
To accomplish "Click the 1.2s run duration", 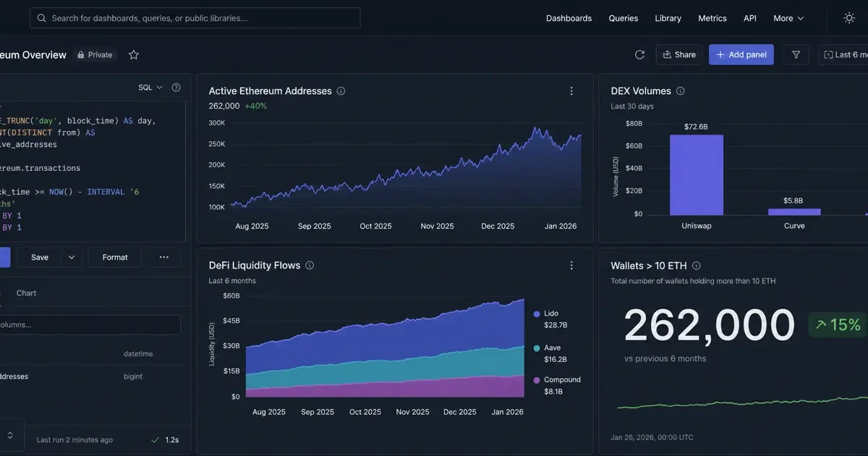I will tap(172, 439).
